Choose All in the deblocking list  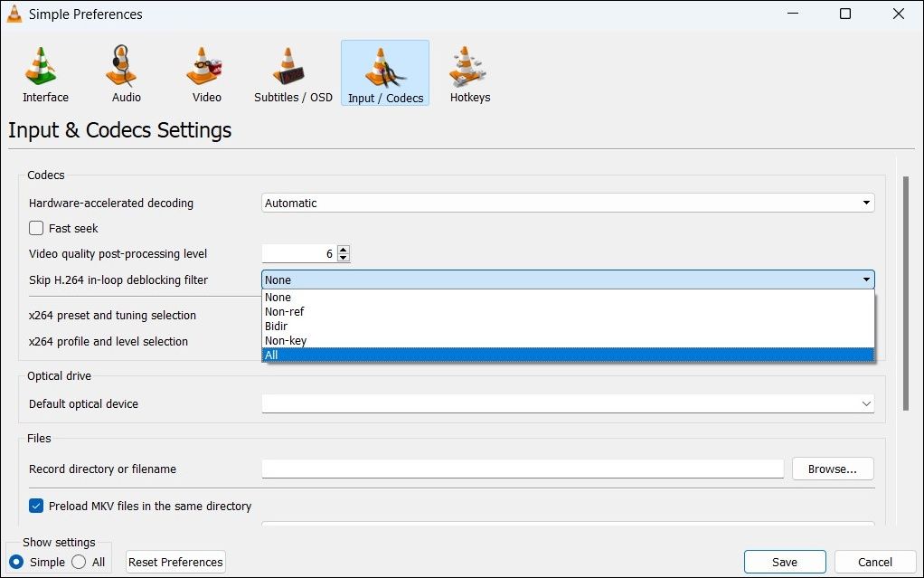(568, 355)
